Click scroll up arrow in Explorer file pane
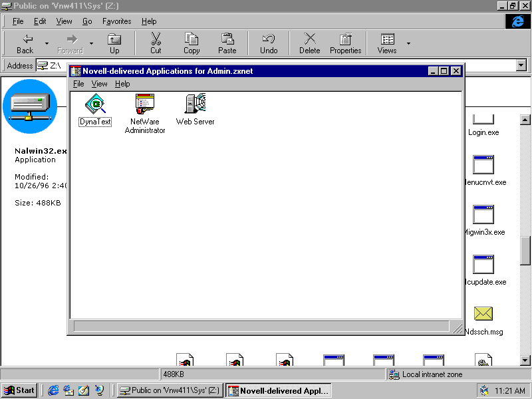532x399 pixels. click(x=525, y=120)
